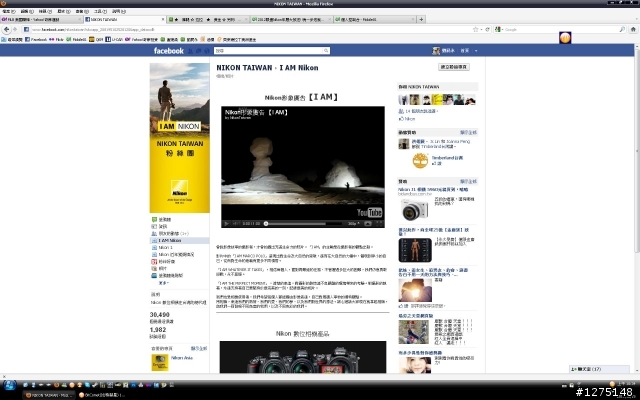Switch to the Yahoo browser tab

pos(41,19)
